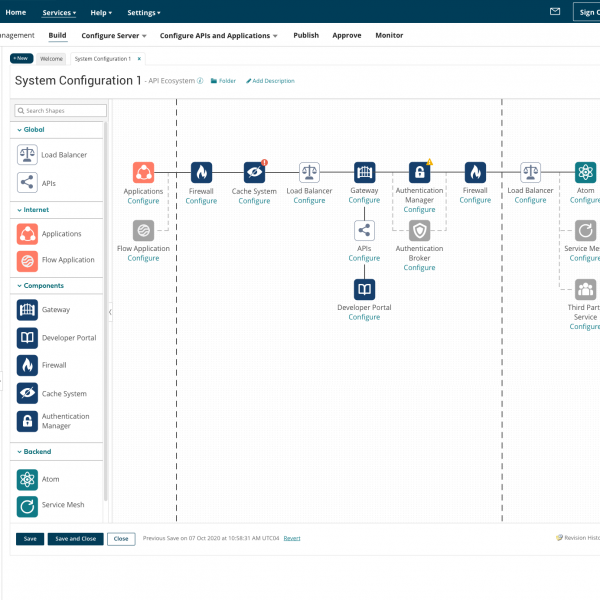The width and height of the screenshot is (600, 600).
Task: Select the APIs node under Gateway
Action: click(364, 230)
